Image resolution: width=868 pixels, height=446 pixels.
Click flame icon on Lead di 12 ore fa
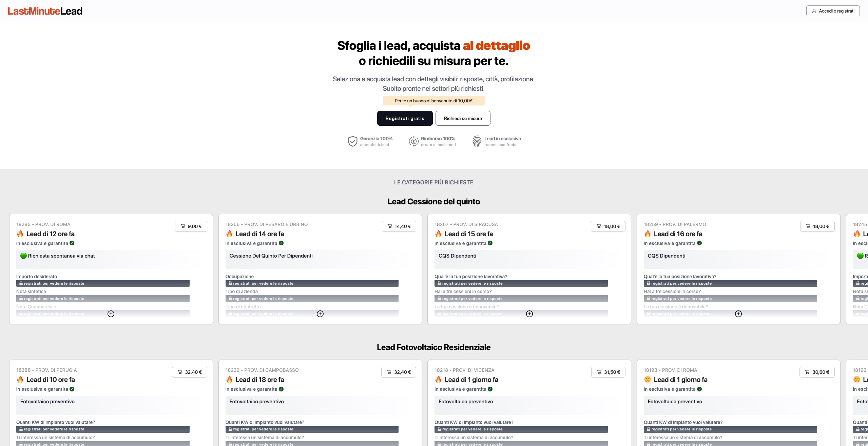coord(20,234)
